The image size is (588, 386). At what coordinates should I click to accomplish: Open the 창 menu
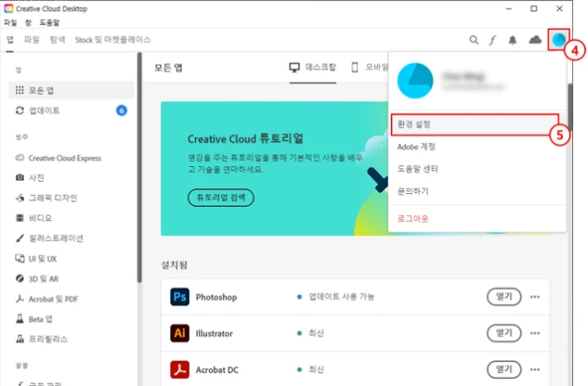[x=28, y=22]
